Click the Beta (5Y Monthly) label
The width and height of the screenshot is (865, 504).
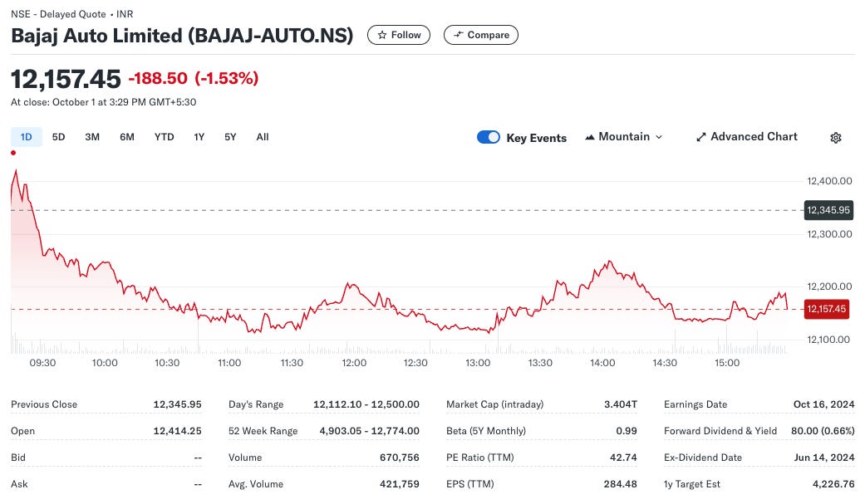pyautogui.click(x=486, y=431)
